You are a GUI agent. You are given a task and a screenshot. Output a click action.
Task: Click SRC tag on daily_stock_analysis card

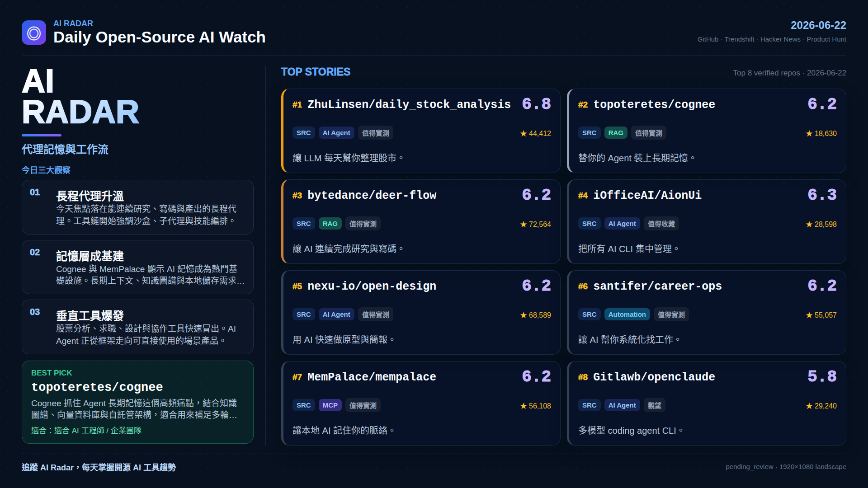click(303, 133)
